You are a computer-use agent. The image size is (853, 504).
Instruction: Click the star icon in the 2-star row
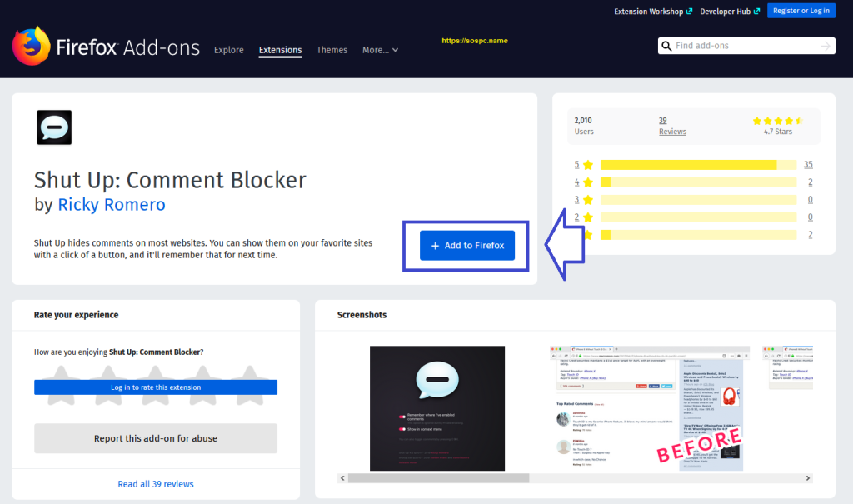588,217
